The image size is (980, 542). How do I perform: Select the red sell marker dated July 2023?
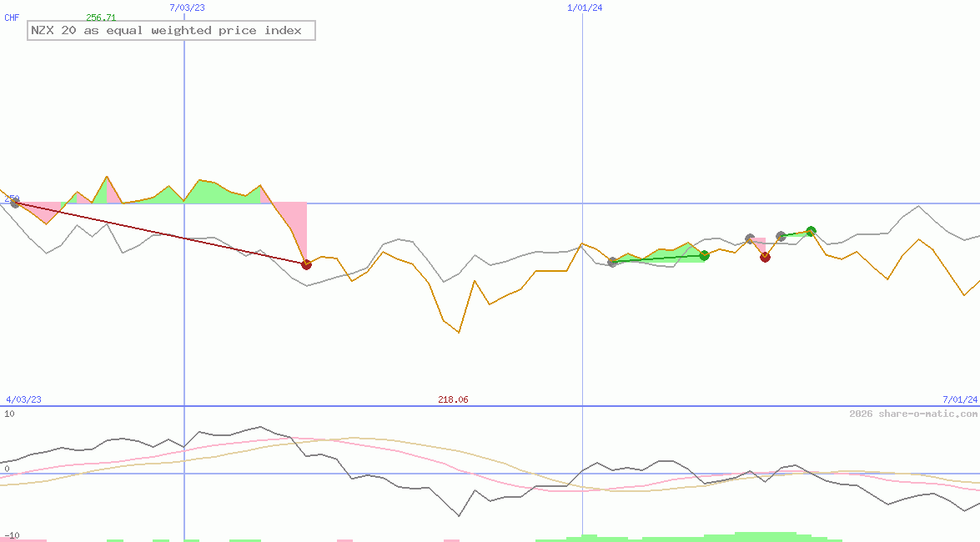coord(306,264)
